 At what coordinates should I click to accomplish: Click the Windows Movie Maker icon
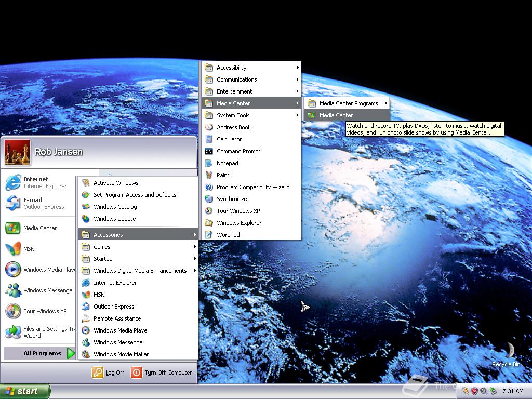click(86, 354)
